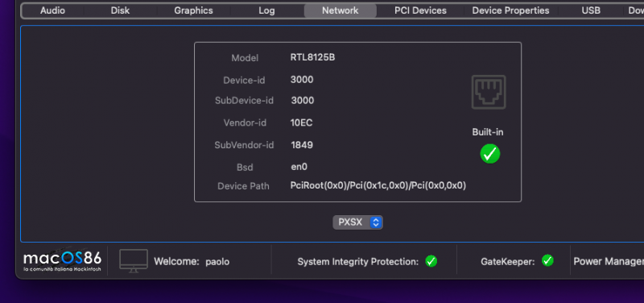Screen dimensions: 644x303
Task: Switch to the Audio tab
Action: [x=52, y=10]
